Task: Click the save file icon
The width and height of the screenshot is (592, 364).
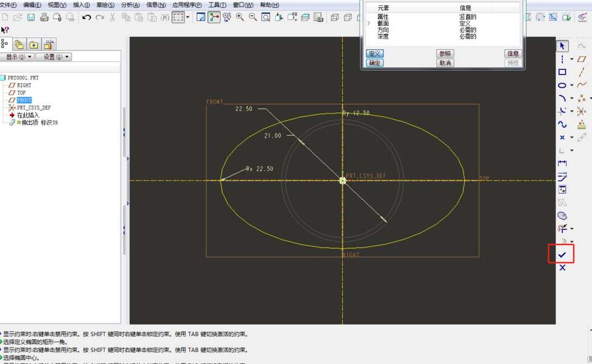Action: click(32, 18)
